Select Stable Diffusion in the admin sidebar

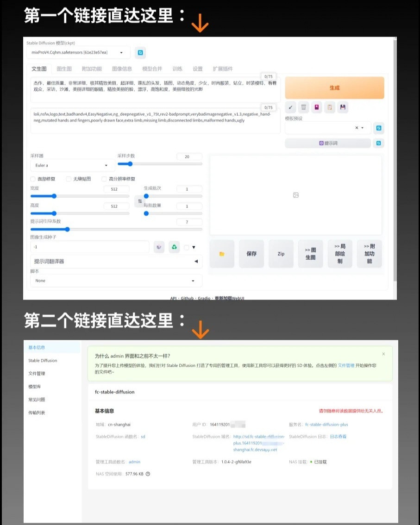(43, 361)
